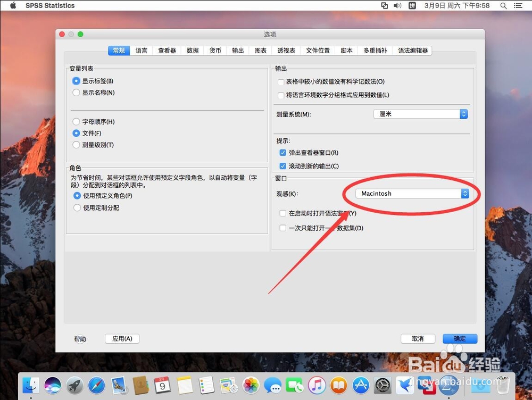Select 显示名称(N) radio button
The width and height of the screenshot is (532, 400).
[76, 92]
